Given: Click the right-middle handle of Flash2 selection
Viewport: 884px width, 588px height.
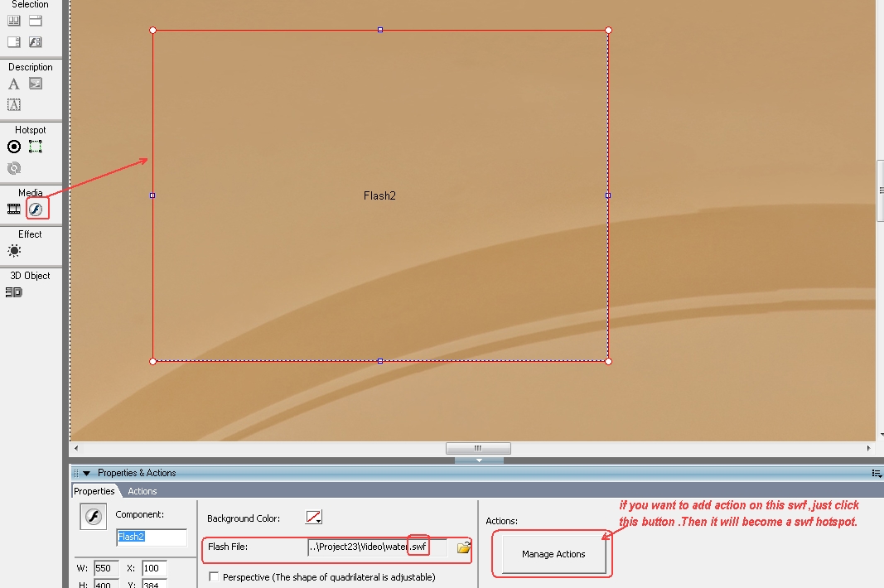Looking at the screenshot, I should (608, 195).
